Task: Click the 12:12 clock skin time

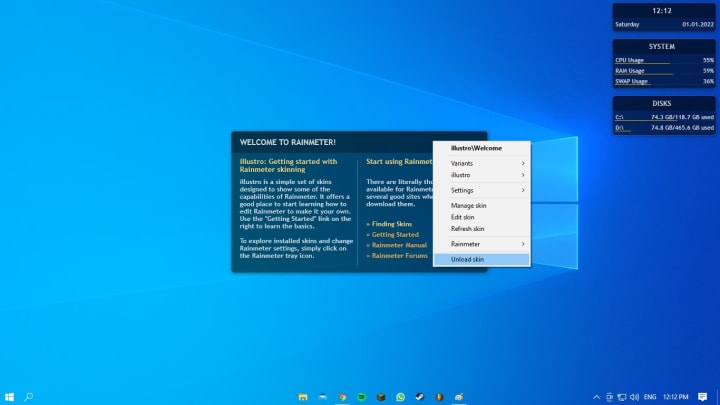Action: point(662,11)
